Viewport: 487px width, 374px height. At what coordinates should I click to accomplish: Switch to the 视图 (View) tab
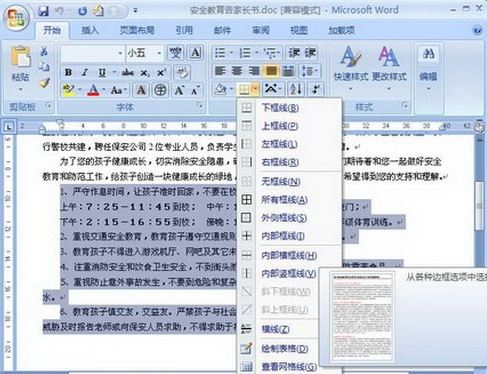click(x=298, y=30)
